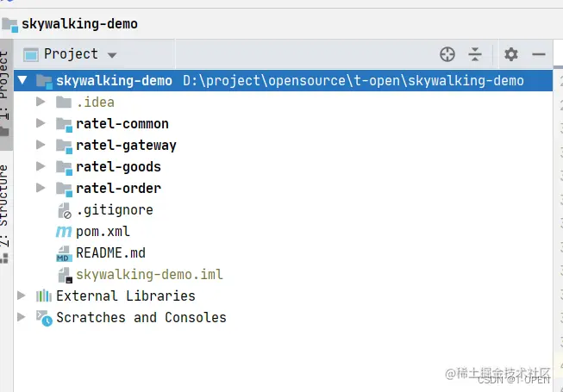Collapse the skywalking-demo root node
Screen dimensions: 563x392
pyautogui.click(x=22, y=80)
